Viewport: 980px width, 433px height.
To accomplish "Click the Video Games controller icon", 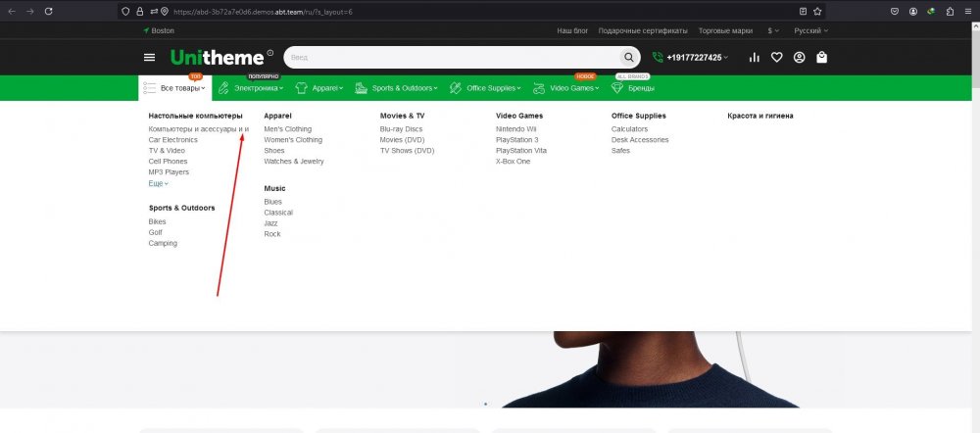I will 539,88.
